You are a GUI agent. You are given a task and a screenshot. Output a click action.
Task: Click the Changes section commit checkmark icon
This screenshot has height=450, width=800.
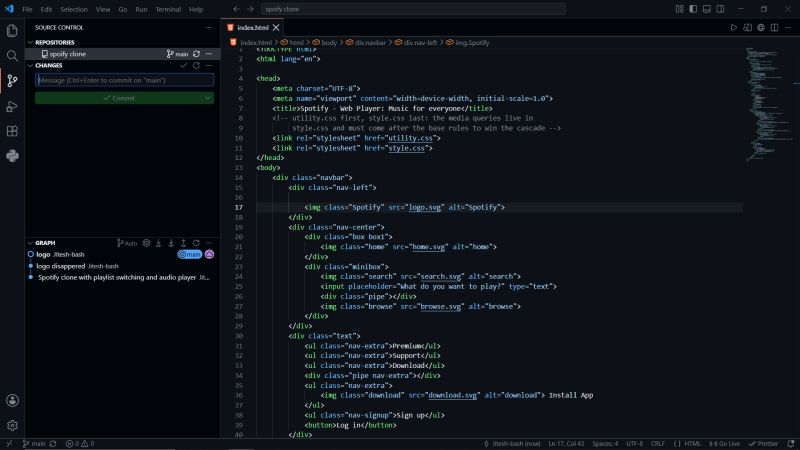click(x=184, y=65)
